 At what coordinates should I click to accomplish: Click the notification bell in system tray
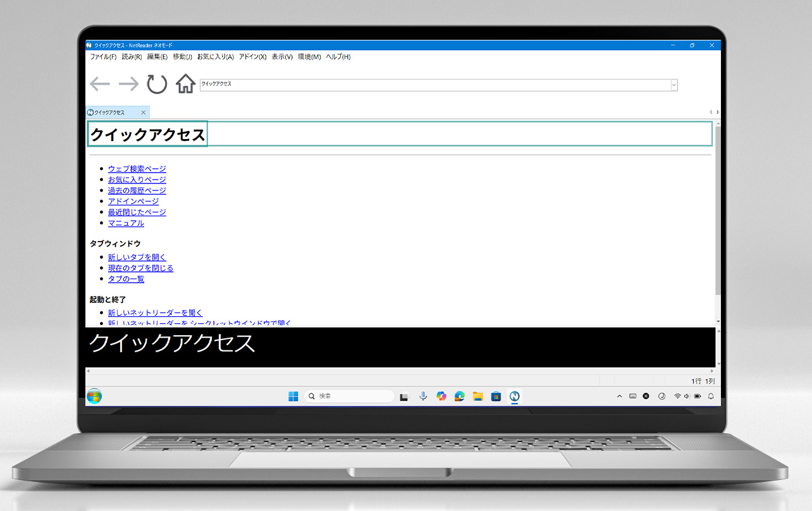point(711,396)
